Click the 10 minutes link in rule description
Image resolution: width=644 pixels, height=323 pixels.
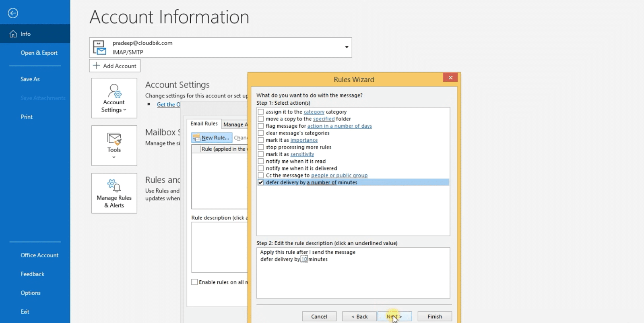(304, 259)
